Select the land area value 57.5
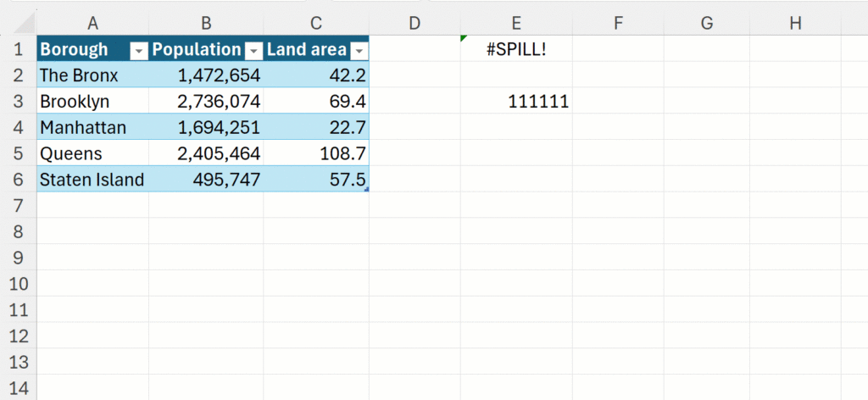The image size is (868, 400). click(x=316, y=179)
